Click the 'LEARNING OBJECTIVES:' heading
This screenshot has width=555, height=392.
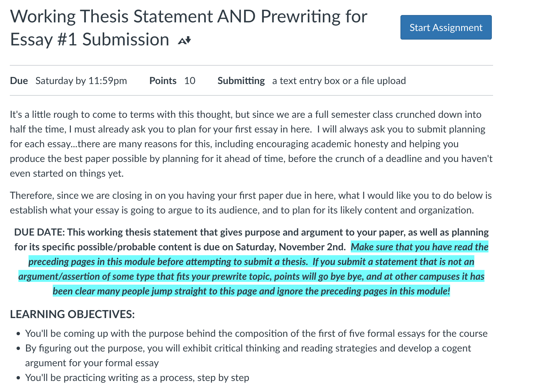[x=72, y=314]
